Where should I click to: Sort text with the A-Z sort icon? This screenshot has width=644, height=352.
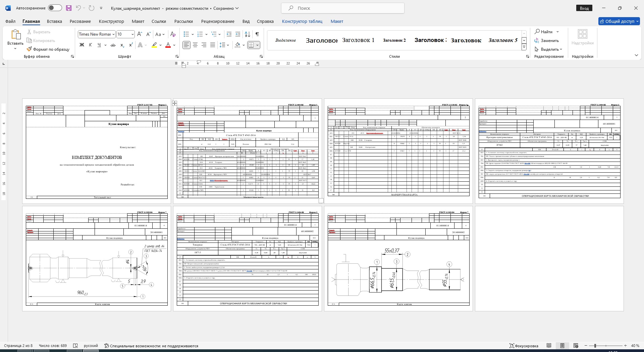[x=248, y=34]
